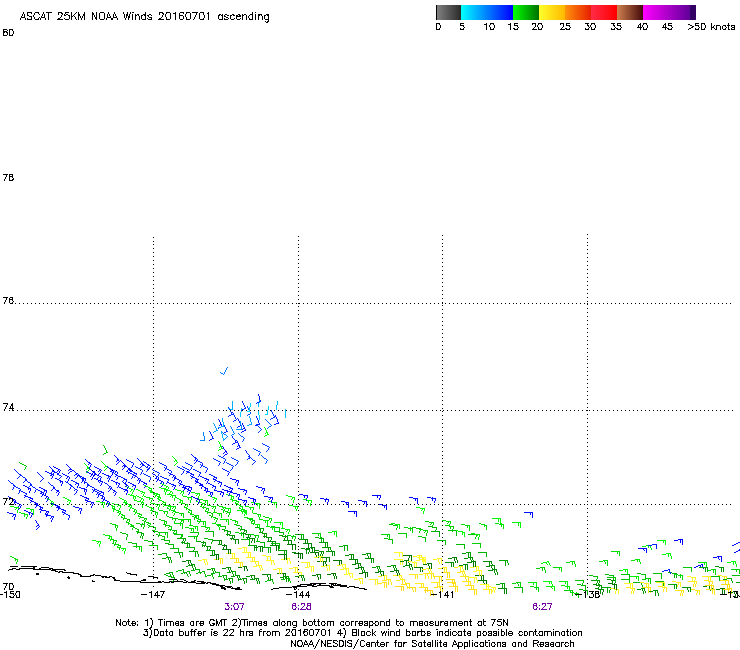Click the 'Times are GMT' note line
This screenshot has height=650, width=740.
pos(312,623)
